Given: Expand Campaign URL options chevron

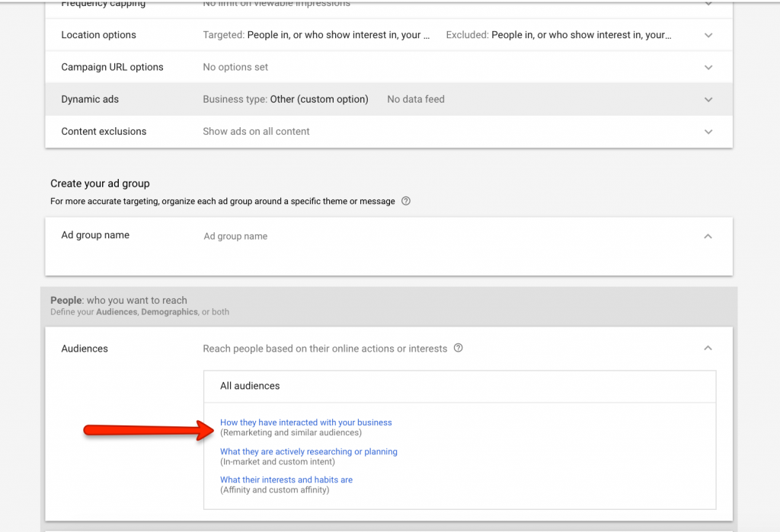Looking at the screenshot, I should [x=708, y=68].
